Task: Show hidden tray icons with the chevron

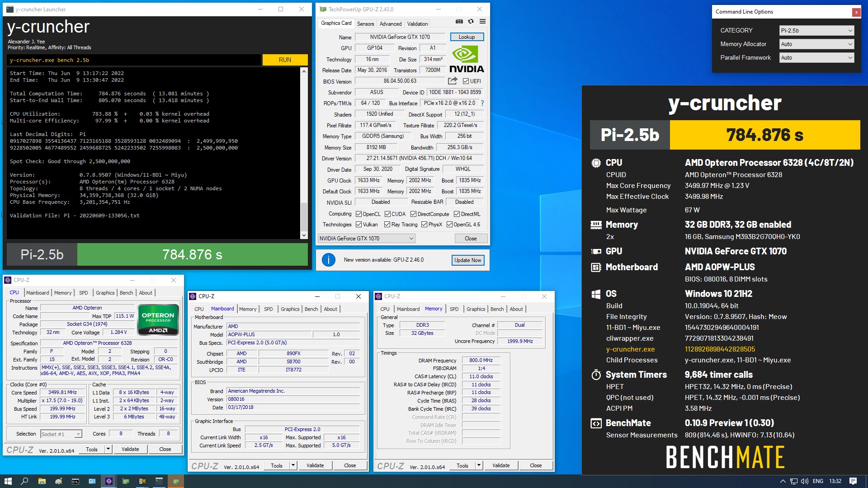Action: tap(783, 481)
